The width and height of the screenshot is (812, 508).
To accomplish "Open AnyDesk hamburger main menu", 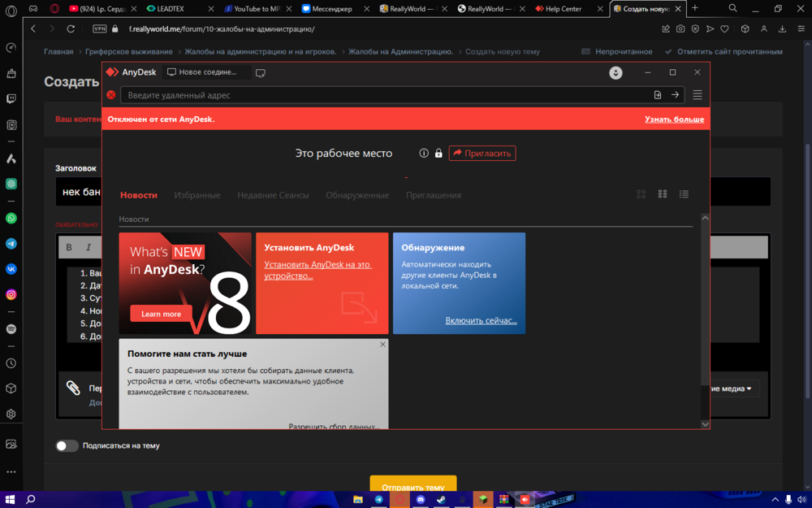I will (x=698, y=95).
